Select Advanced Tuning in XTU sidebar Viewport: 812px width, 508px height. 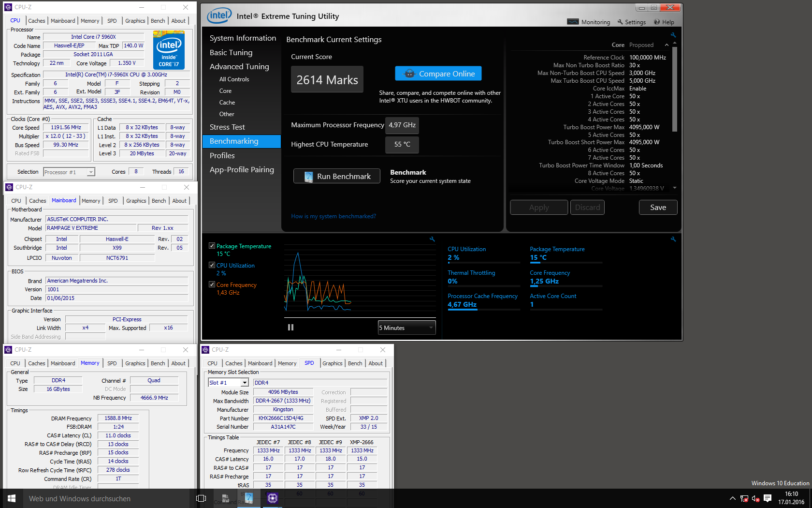pyautogui.click(x=239, y=67)
